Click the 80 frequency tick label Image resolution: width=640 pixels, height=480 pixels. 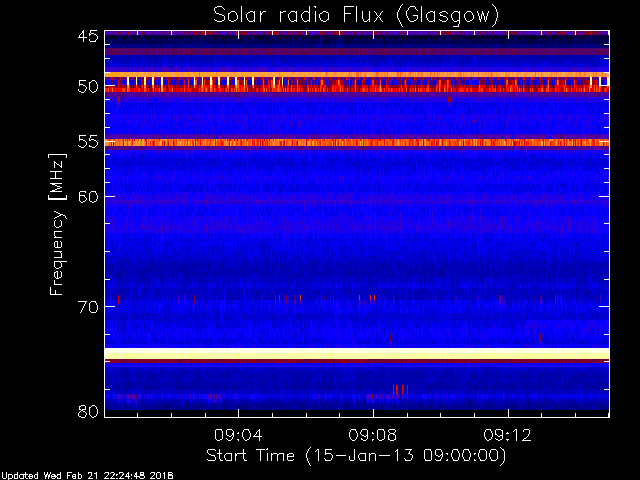88,411
